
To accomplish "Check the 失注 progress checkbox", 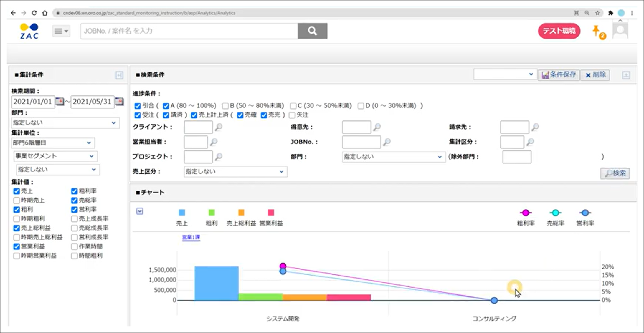I will pos(292,115).
